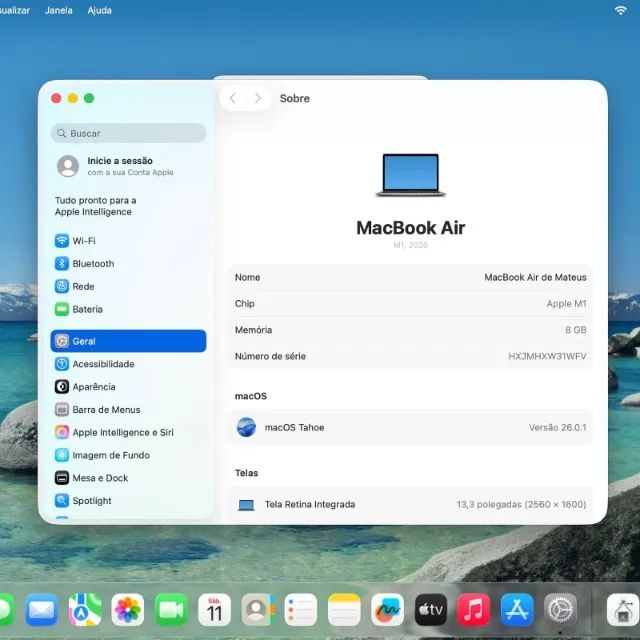Go forward with the right chevron
640x640 pixels.
point(257,98)
